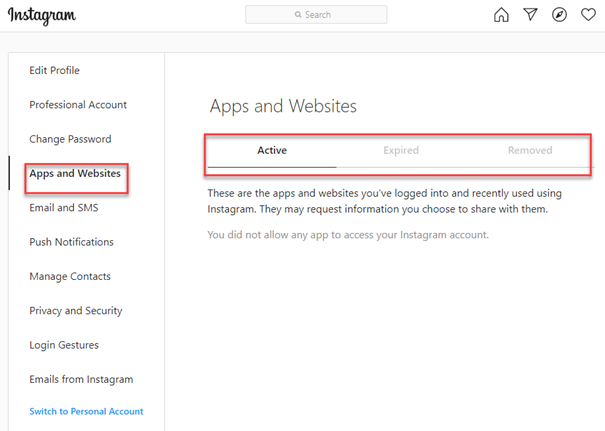The width and height of the screenshot is (605, 431).
Task: Open Push Notifications settings
Action: 71,242
